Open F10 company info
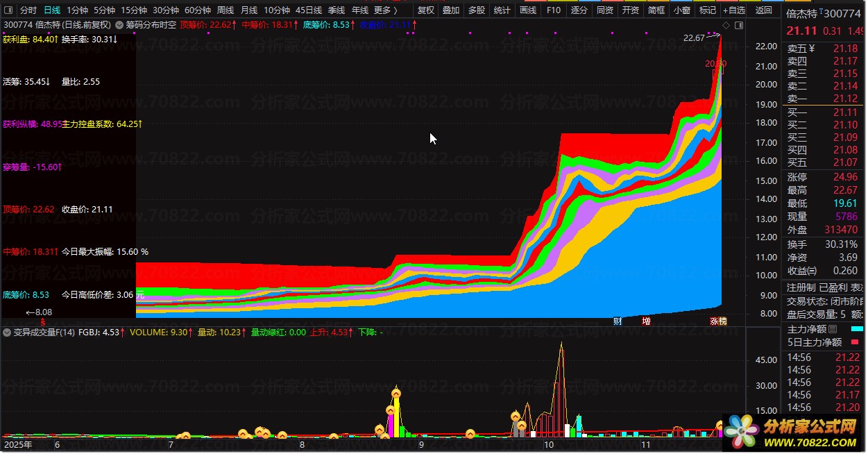This screenshot has width=868, height=454. (x=553, y=10)
